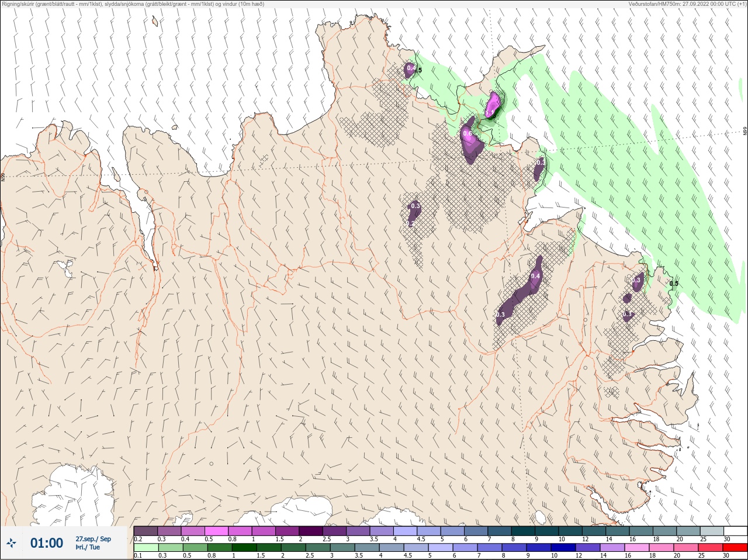Click the 0.3 value at the band's southwest end

tap(500, 315)
